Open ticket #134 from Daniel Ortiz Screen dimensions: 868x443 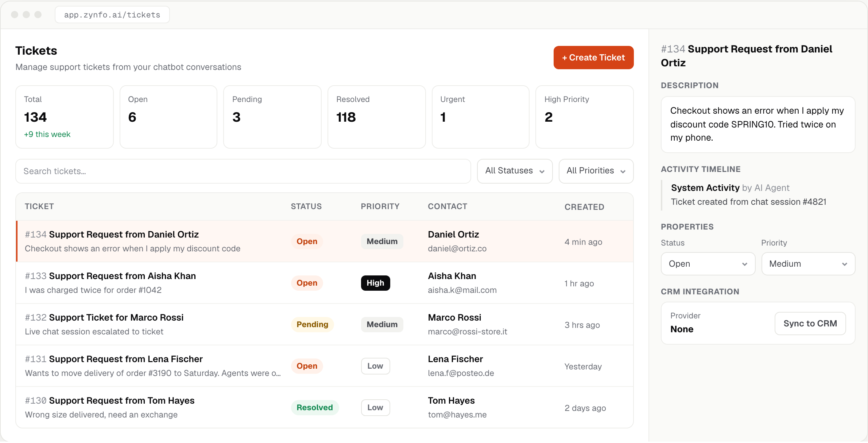[325, 241]
